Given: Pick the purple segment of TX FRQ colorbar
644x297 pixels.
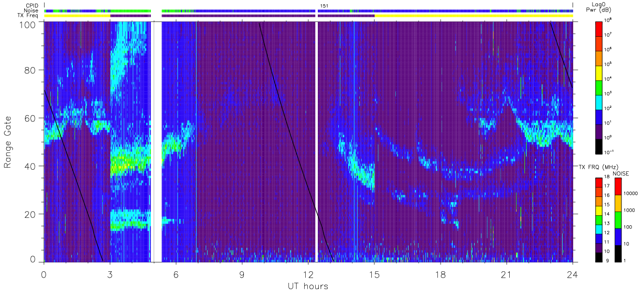Looking at the screenshot, I should click(x=599, y=248).
